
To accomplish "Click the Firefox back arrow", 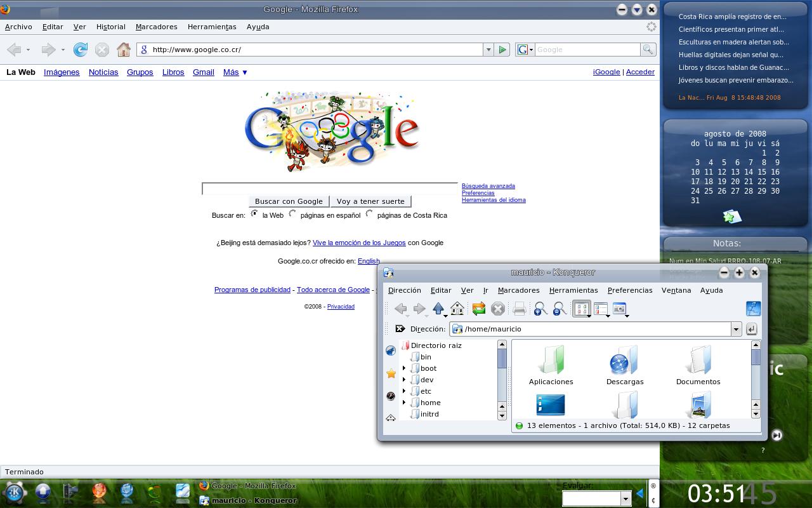I will pyautogui.click(x=15, y=50).
